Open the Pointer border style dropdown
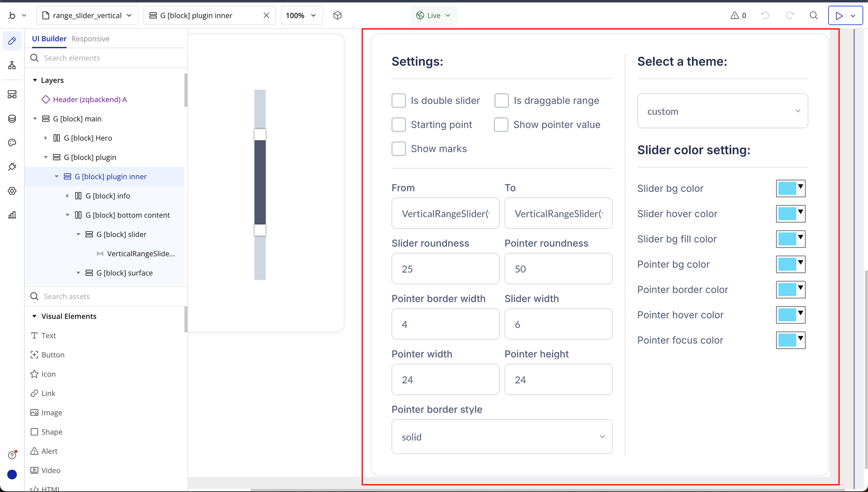868x492 pixels. click(501, 437)
